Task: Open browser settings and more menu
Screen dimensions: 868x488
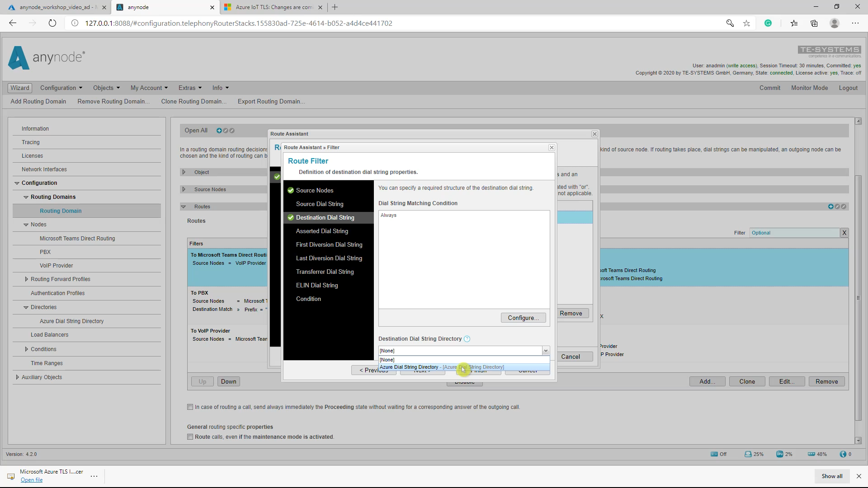Action: (855, 23)
